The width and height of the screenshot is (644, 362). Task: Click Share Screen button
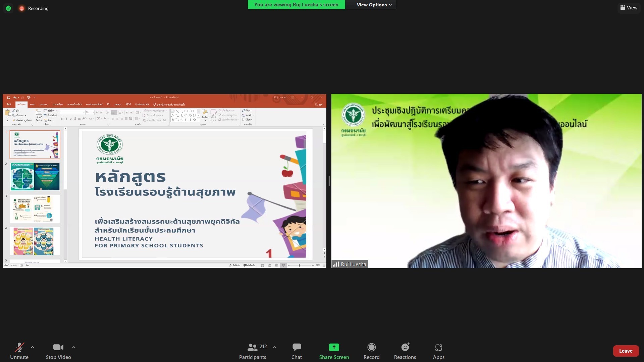point(334,351)
